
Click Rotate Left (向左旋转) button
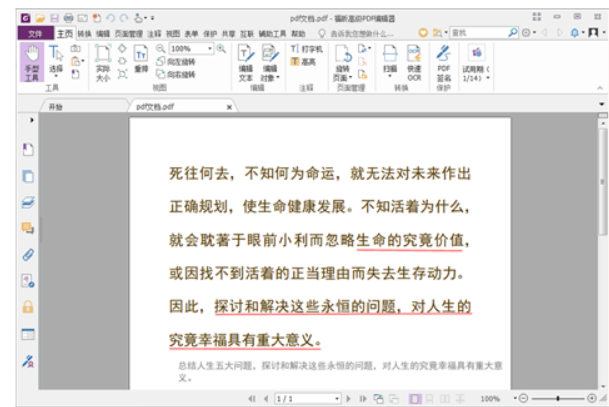pyautogui.click(x=180, y=60)
